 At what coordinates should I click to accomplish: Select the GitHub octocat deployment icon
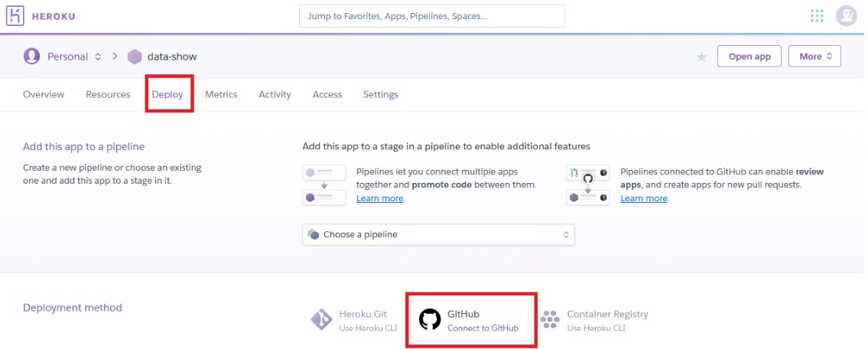[430, 320]
